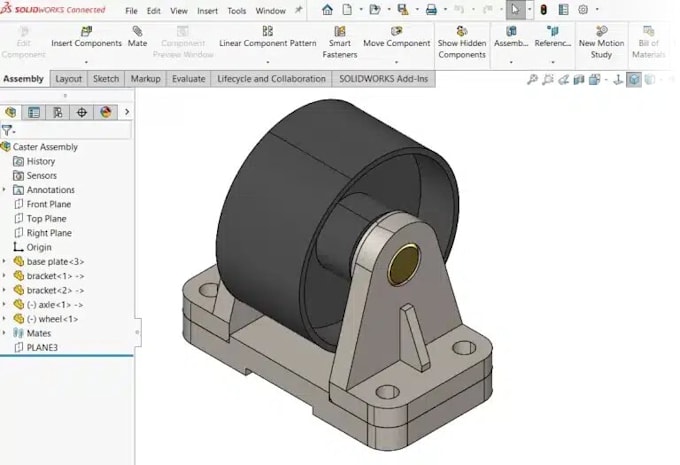Expand the Annotations folder
Screen dimensions: 680x465
click(4, 190)
